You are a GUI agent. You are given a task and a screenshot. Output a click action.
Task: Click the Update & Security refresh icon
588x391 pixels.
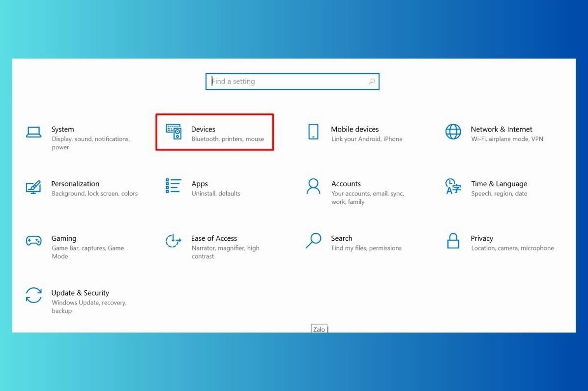(x=33, y=295)
